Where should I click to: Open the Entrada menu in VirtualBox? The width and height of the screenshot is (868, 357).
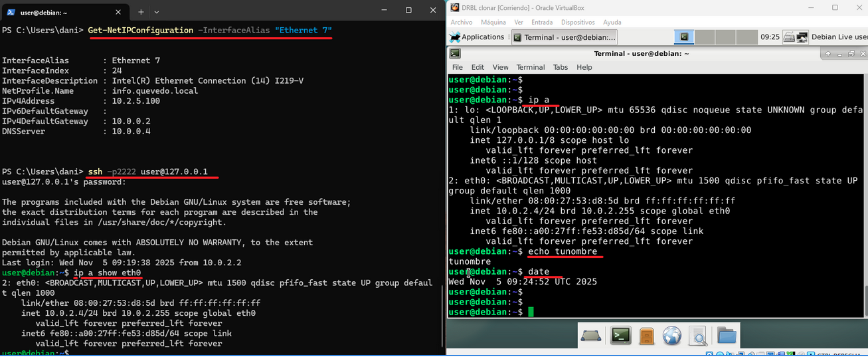(542, 23)
